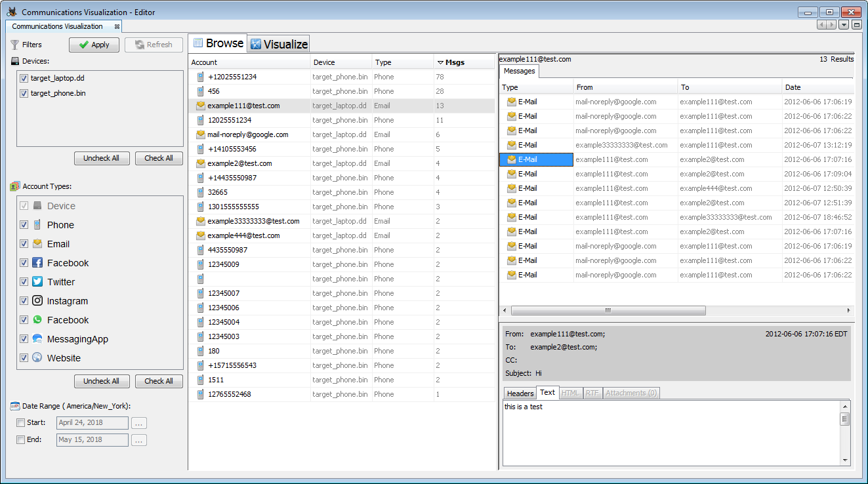Click the Instagram icon in Account Types
The width and height of the screenshot is (868, 484).
[x=37, y=301]
